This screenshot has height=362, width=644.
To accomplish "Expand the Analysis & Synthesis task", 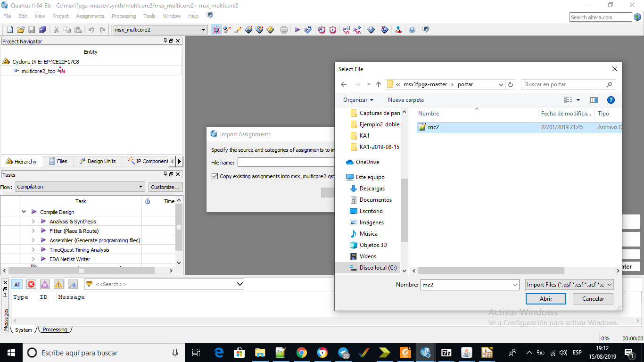I will [x=33, y=222].
